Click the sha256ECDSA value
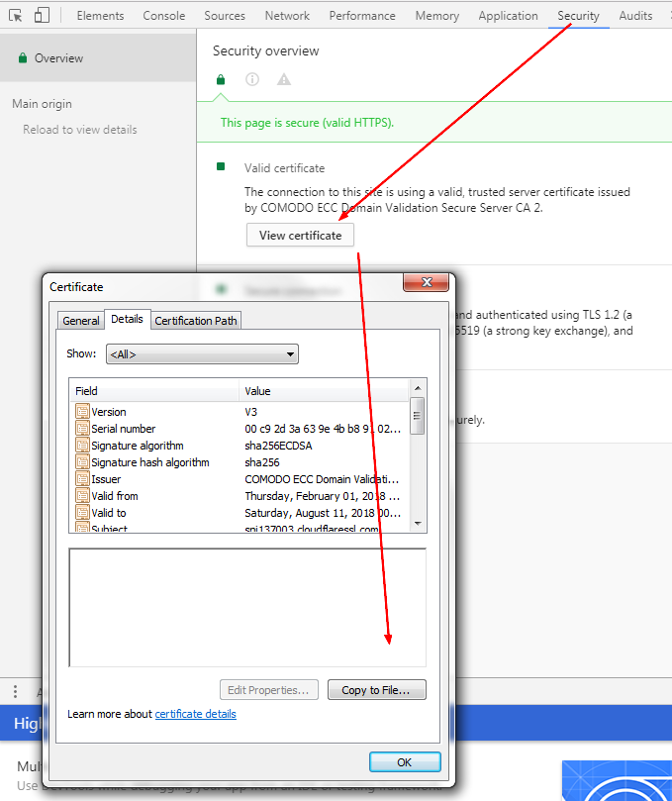Image resolution: width=672 pixels, height=801 pixels. (278, 446)
